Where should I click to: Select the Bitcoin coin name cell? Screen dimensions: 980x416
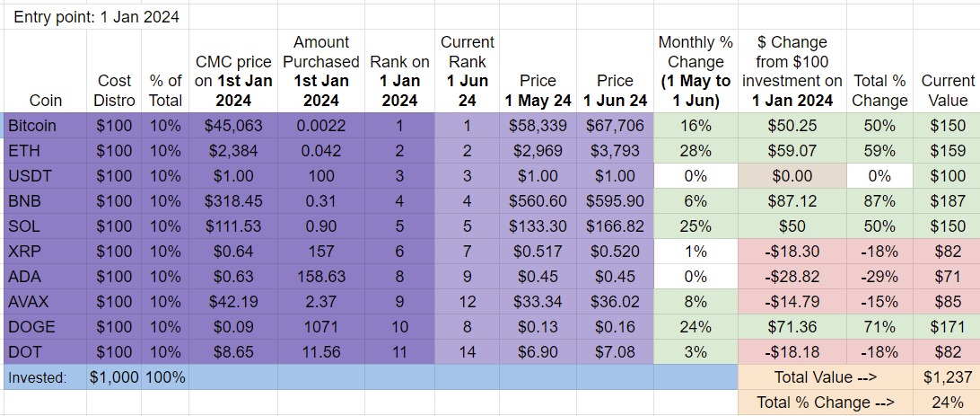(x=46, y=126)
